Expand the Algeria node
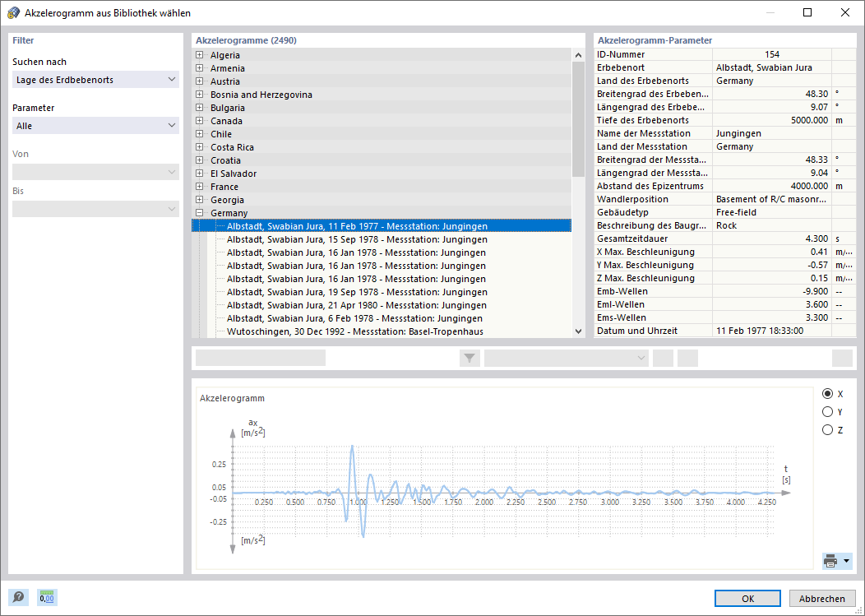 click(x=199, y=54)
